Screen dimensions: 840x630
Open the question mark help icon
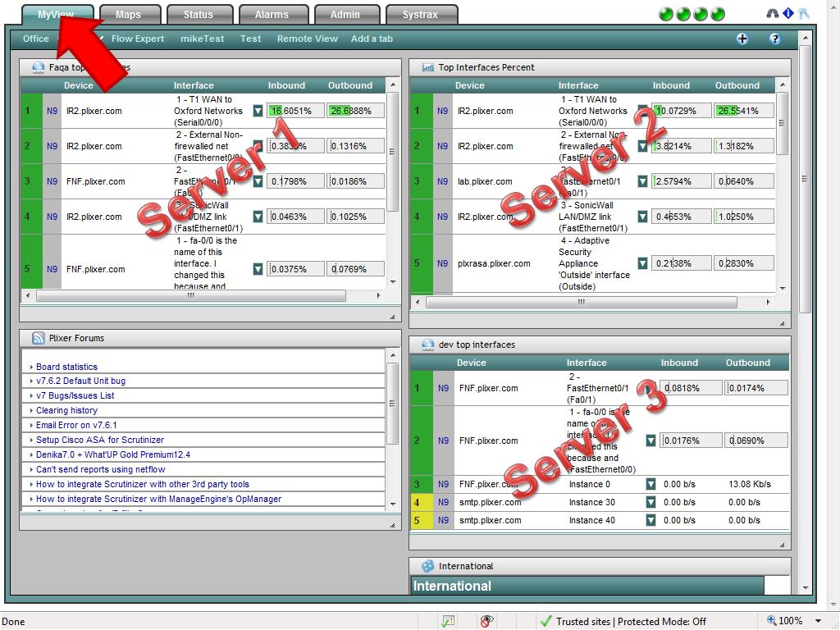click(x=774, y=39)
